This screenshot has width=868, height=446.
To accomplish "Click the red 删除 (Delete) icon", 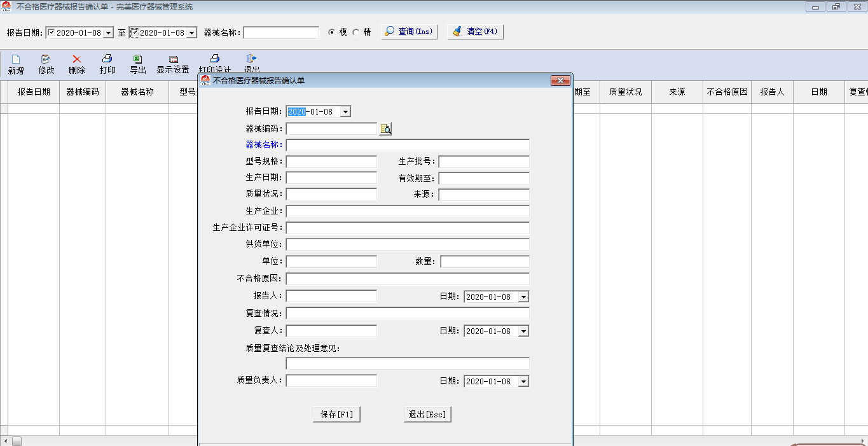I will [x=77, y=59].
